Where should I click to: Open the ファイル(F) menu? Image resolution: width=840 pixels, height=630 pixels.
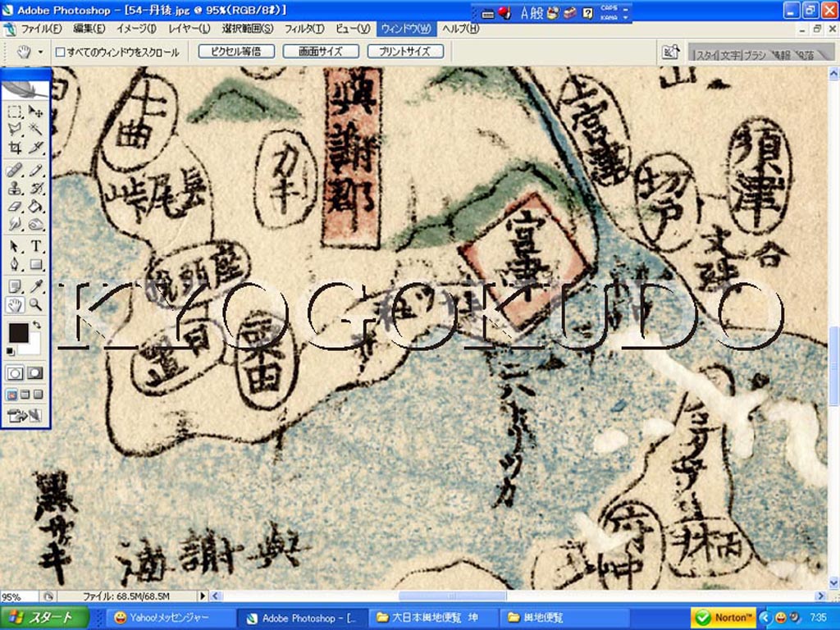41,29
